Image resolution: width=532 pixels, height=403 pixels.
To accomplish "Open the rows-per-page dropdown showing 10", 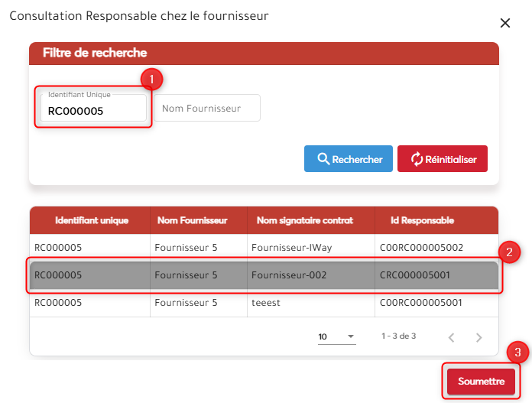I will click(x=337, y=336).
